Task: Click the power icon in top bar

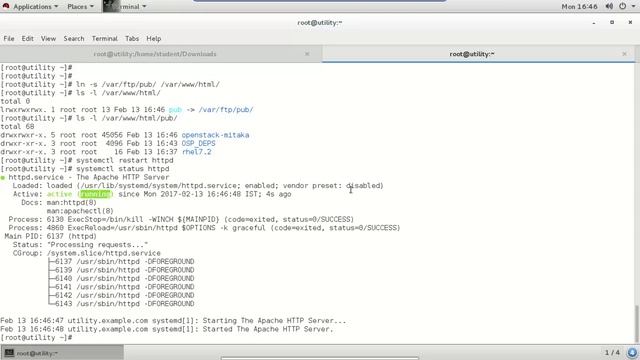Action: click(x=622, y=6)
